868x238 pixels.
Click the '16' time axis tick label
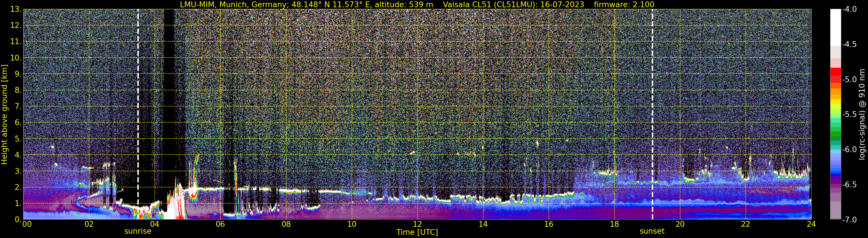[548, 224]
